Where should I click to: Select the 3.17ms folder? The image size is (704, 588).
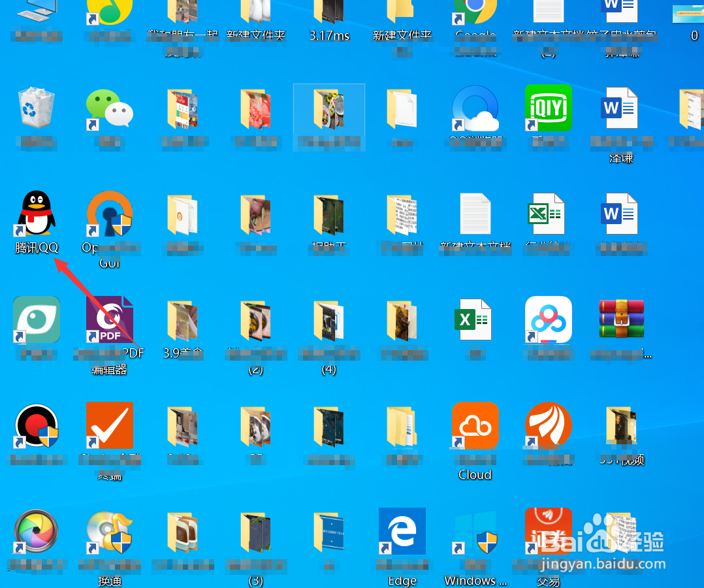[329, 12]
